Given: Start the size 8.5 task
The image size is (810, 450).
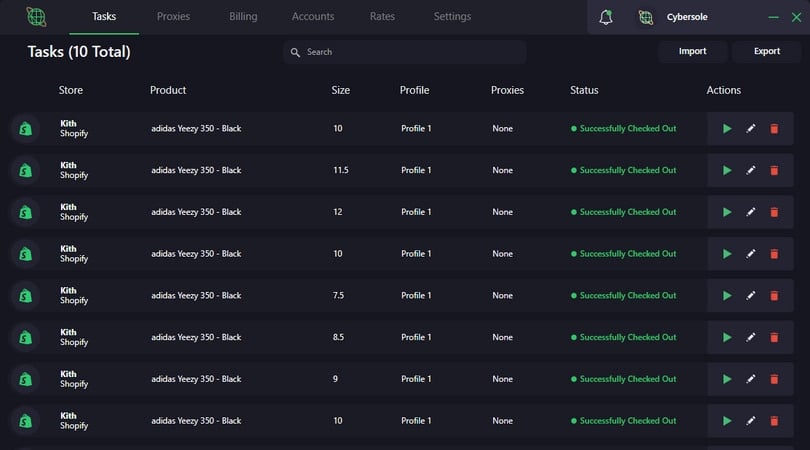Looking at the screenshot, I should [x=727, y=337].
